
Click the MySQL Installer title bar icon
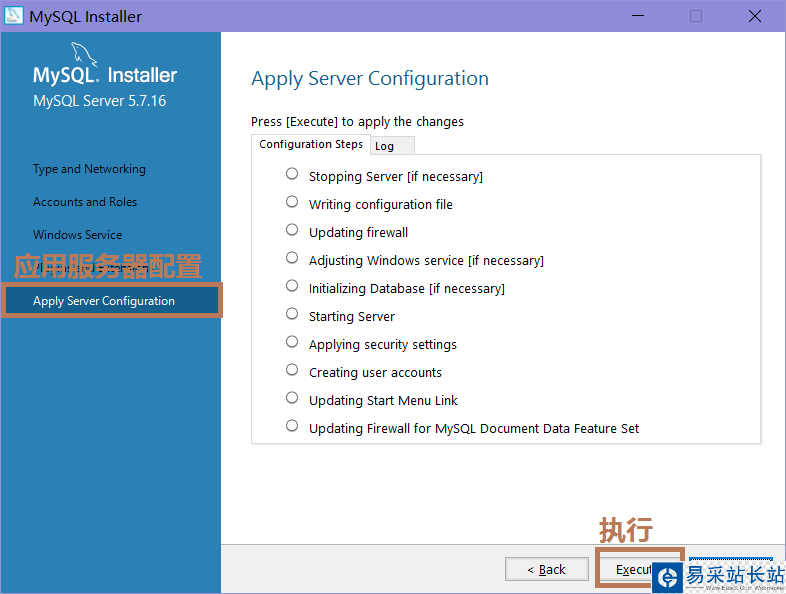pyautogui.click(x=13, y=16)
